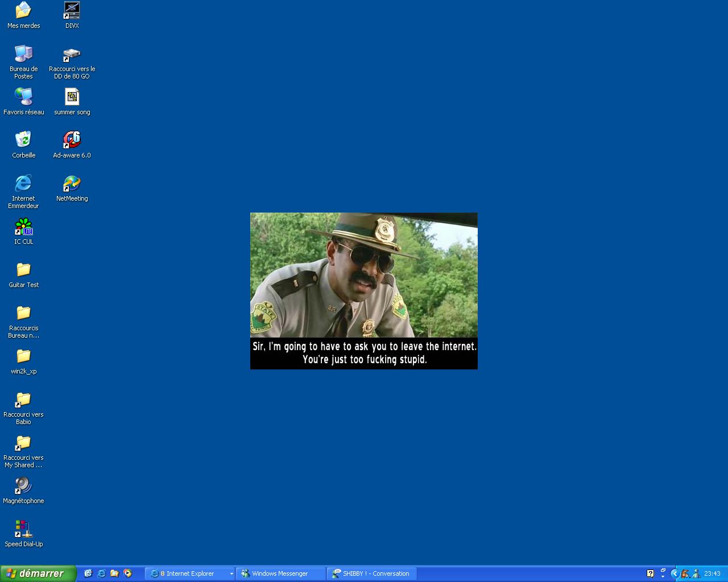
Task: Click Internet Explorer icon in Quick Launch
Action: tap(101, 573)
